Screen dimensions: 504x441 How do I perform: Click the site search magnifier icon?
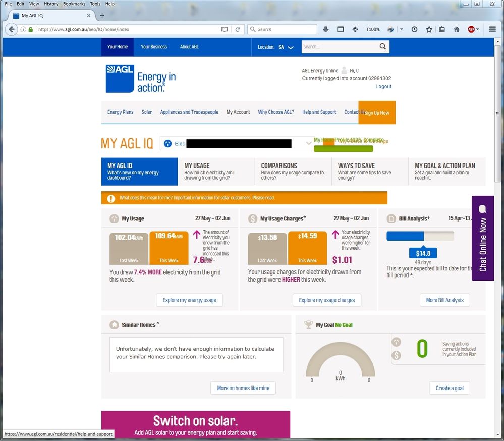click(x=383, y=47)
